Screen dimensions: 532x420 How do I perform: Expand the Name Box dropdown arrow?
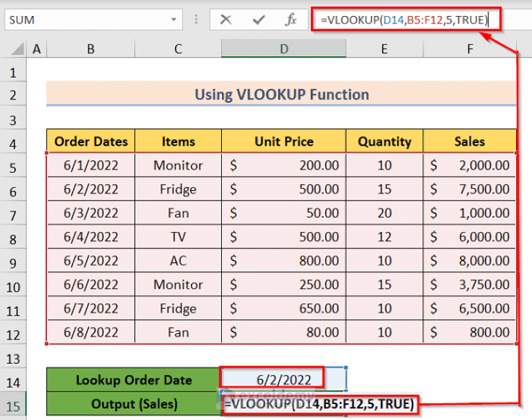[x=173, y=19]
